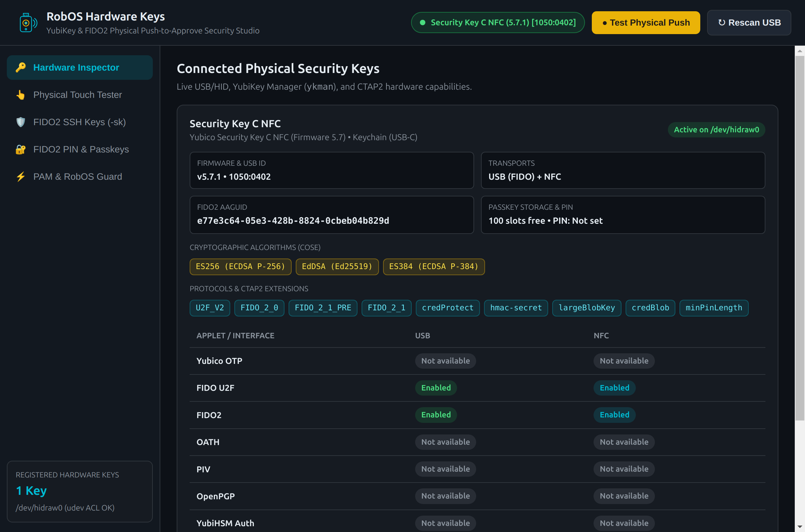This screenshot has width=805, height=532.
Task: Click the OpenPGP row label
Action: pyautogui.click(x=216, y=496)
